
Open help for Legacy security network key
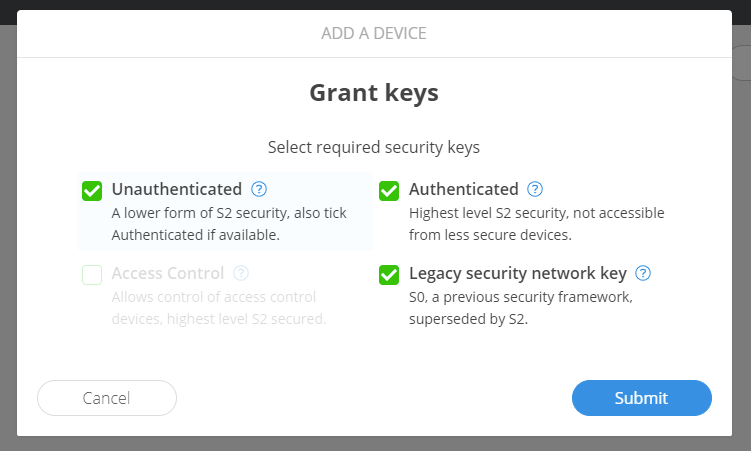(643, 273)
